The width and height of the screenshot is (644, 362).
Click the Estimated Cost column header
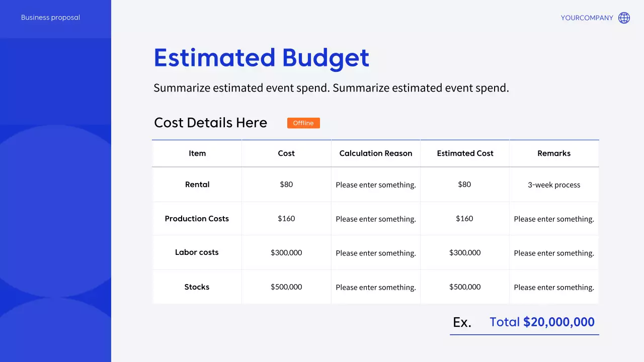pos(465,153)
